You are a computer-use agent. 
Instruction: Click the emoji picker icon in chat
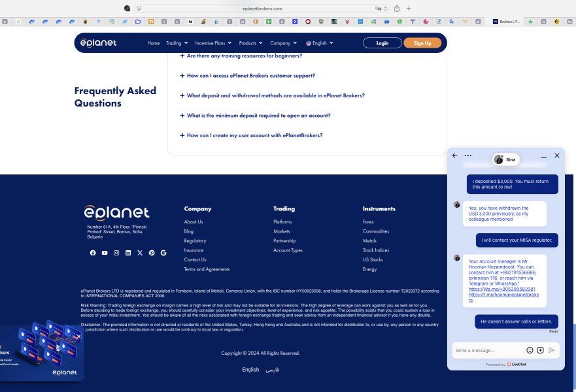(530, 350)
